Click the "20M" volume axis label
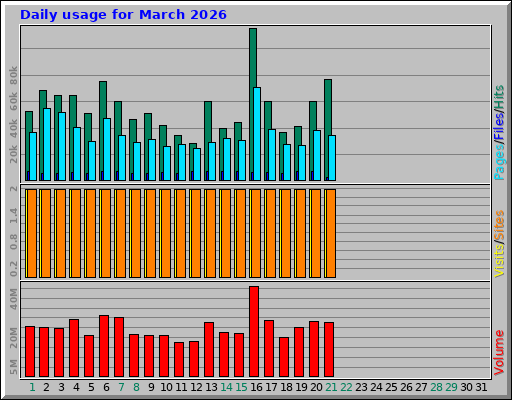 13,338
